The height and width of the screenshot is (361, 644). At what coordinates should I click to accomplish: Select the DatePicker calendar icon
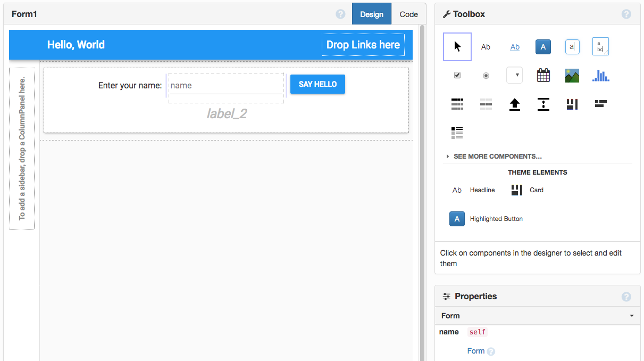tap(543, 76)
